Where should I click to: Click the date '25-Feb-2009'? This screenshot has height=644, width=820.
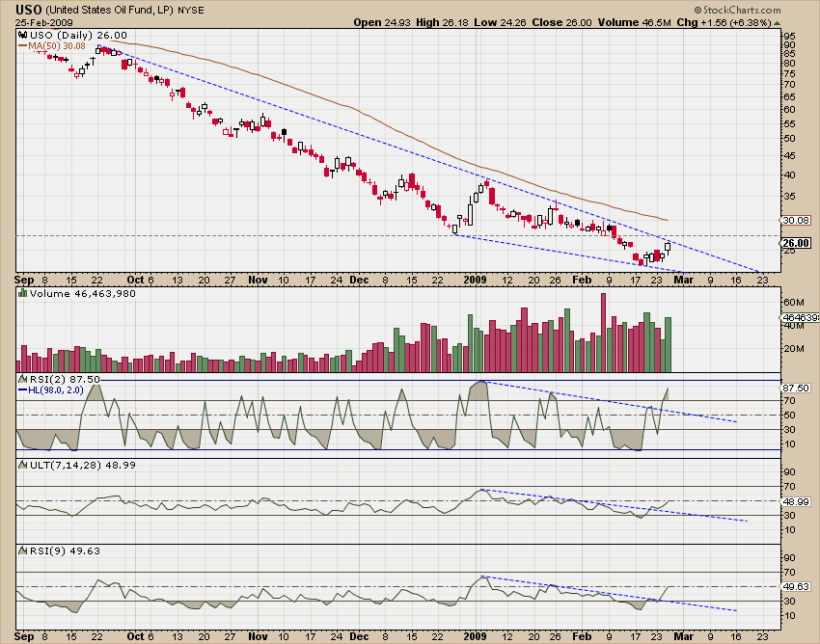[x=44, y=23]
